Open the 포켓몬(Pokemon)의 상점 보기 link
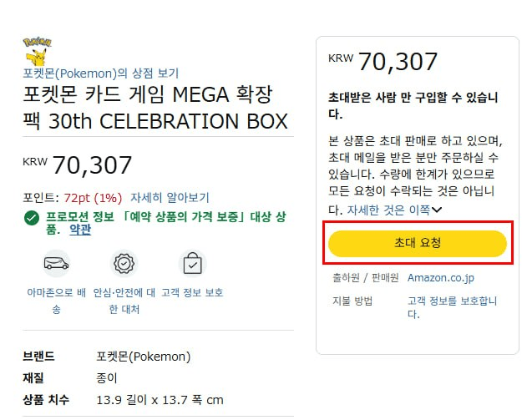Viewport: 527px width, 420px height. (100, 73)
